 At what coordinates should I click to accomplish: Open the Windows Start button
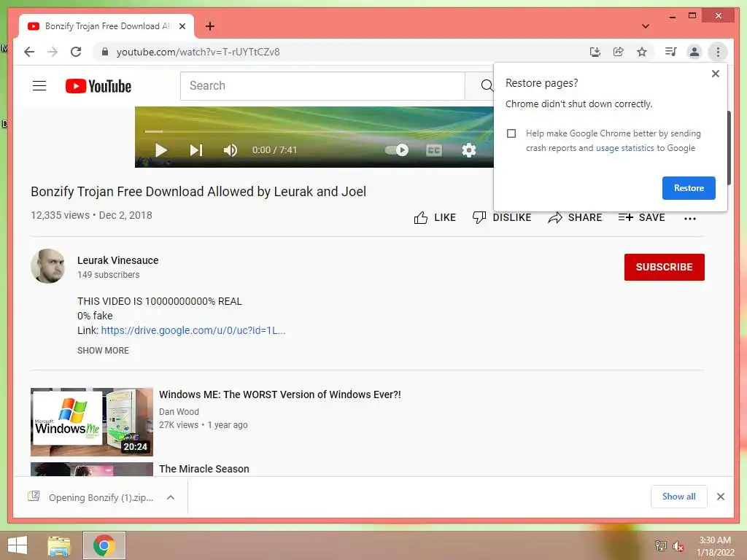click(x=18, y=545)
